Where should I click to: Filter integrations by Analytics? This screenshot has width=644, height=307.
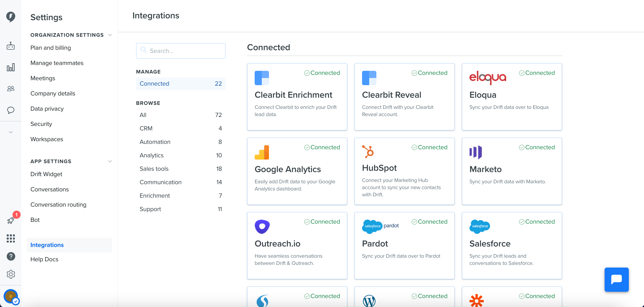(x=181, y=155)
